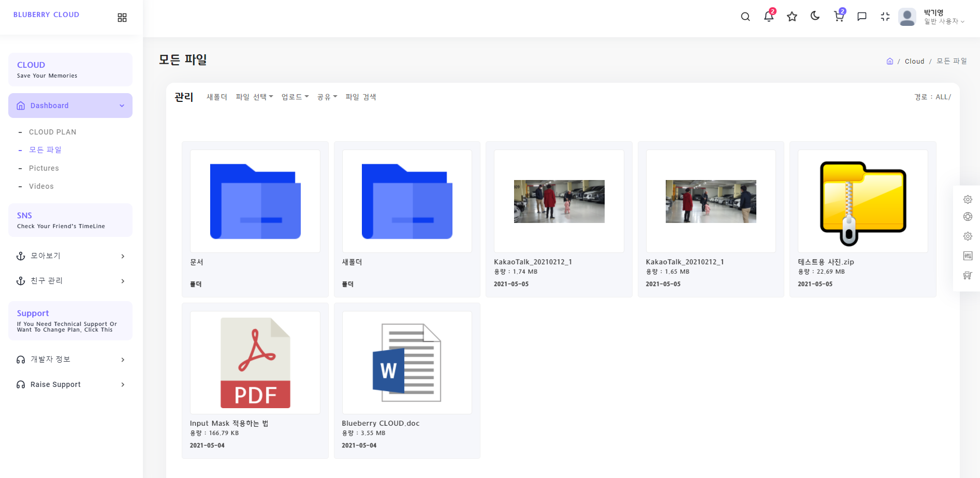The image size is (980, 478).
Task: Open the 공유 dropdown
Action: point(327,97)
